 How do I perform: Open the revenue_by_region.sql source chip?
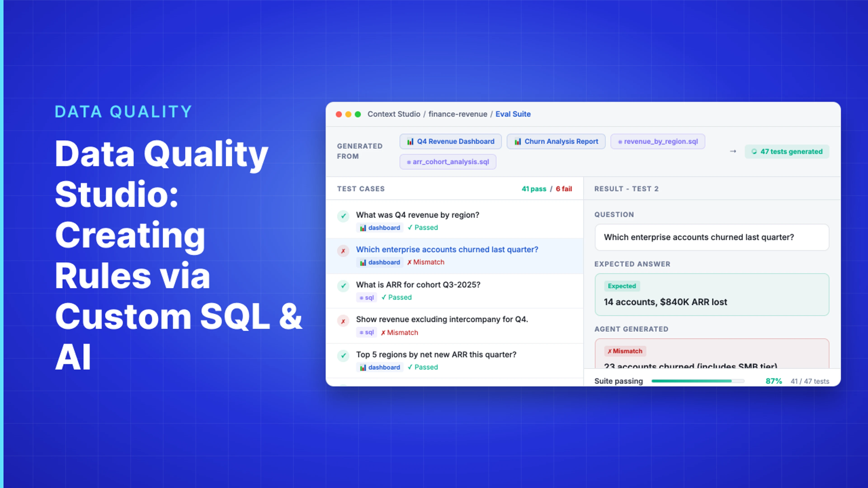[658, 141]
